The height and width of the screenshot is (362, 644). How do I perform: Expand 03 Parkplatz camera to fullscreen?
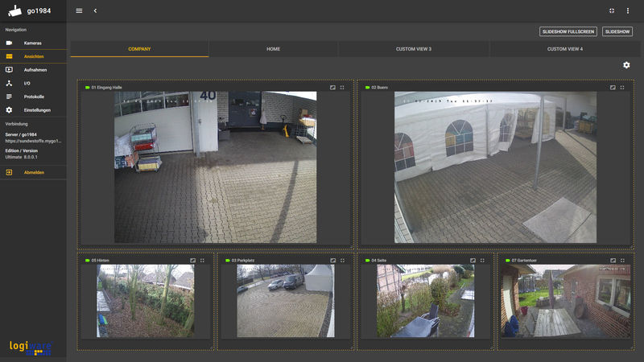[x=342, y=261]
